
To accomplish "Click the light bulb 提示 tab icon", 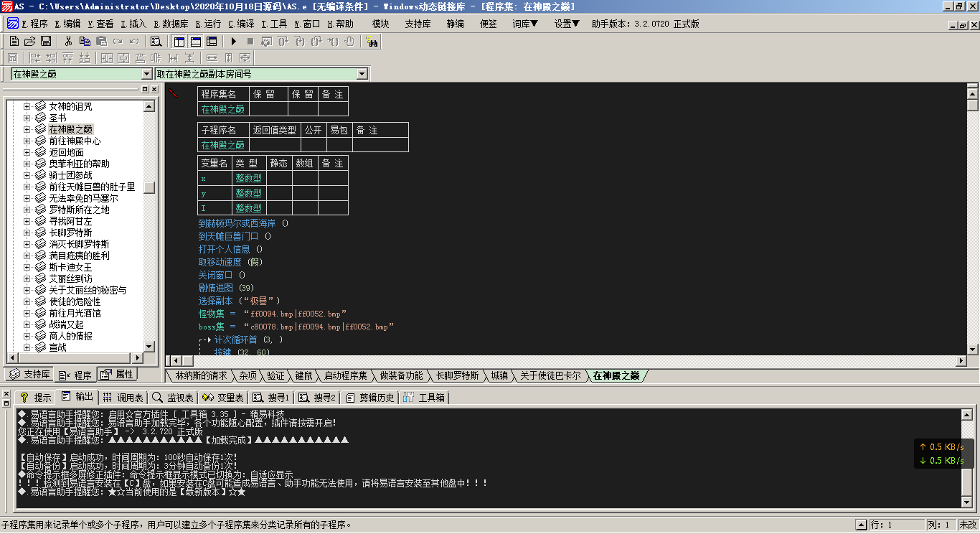I will pyautogui.click(x=24, y=398).
